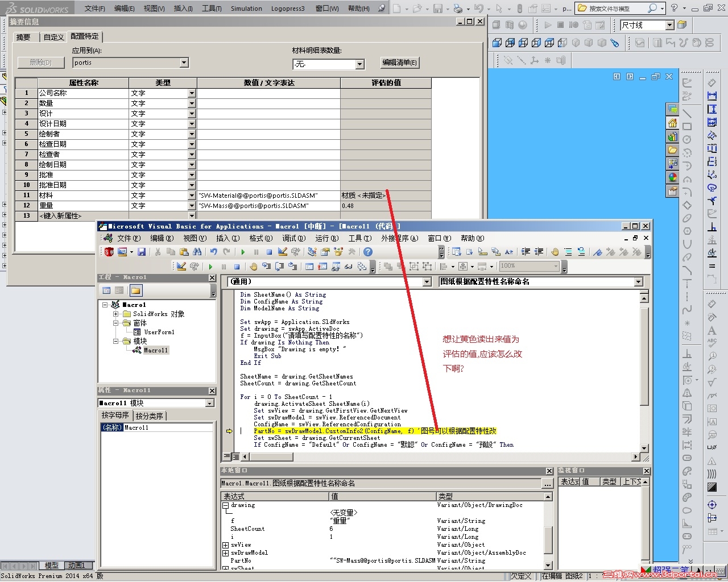Open the file explorer folder in the task pane
This screenshot has width=728, height=582.
click(672, 150)
